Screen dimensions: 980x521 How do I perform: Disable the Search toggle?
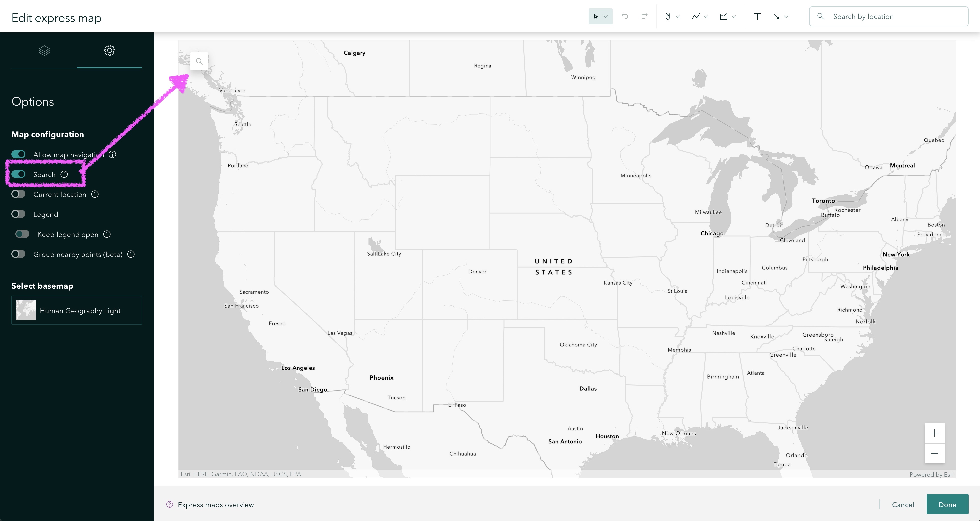click(x=18, y=174)
